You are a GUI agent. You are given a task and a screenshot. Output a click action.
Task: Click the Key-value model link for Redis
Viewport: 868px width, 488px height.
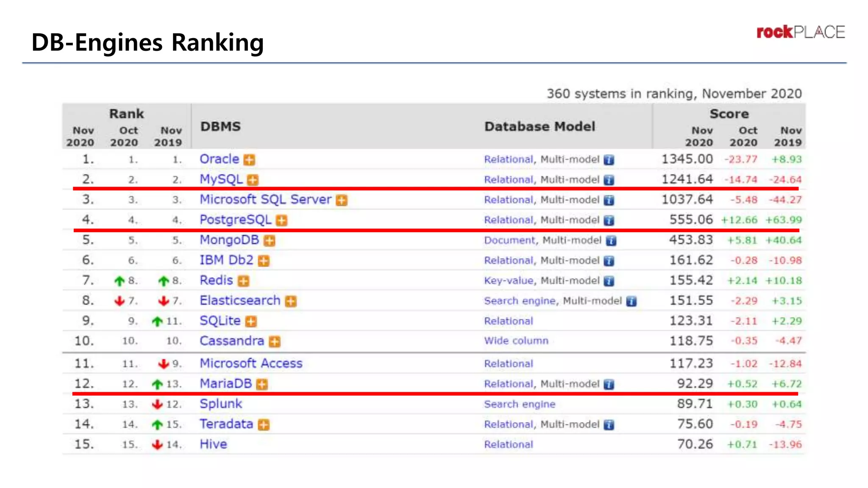tap(509, 280)
